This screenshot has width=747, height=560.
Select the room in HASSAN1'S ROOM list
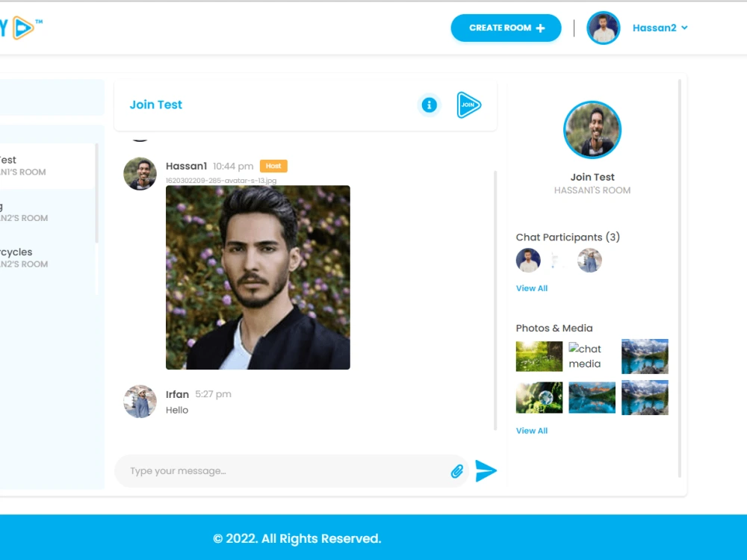pos(46,166)
